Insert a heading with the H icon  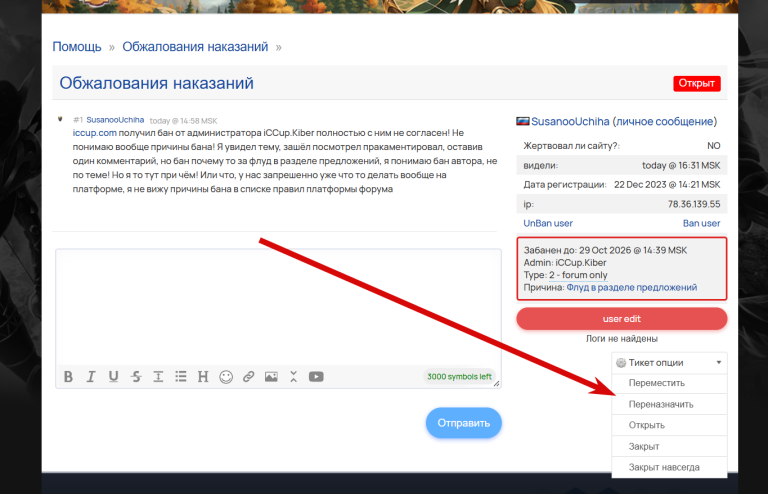click(x=203, y=376)
